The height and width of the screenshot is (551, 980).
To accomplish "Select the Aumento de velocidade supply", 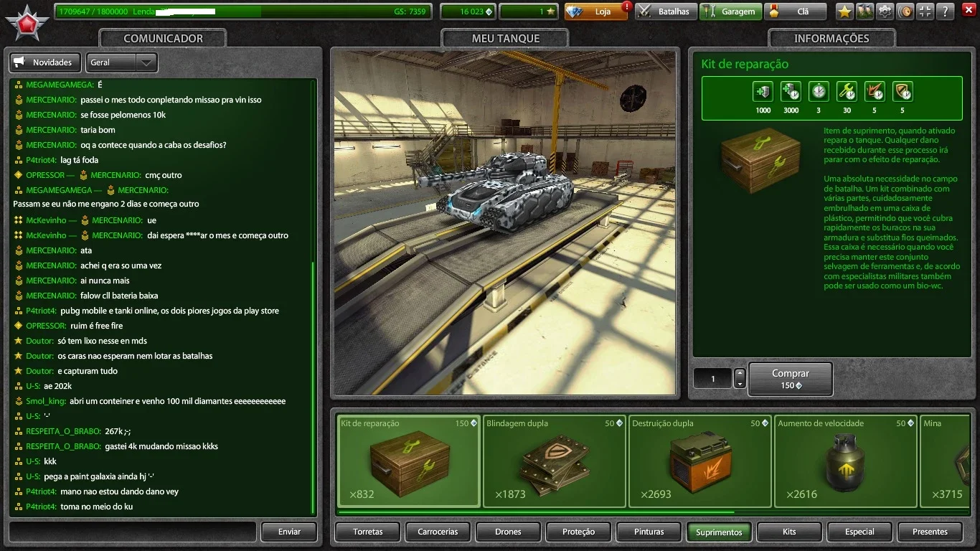I will coord(845,461).
